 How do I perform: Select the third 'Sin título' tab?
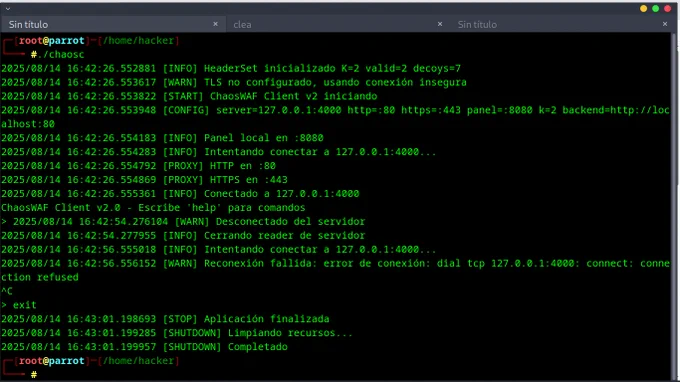(562, 24)
